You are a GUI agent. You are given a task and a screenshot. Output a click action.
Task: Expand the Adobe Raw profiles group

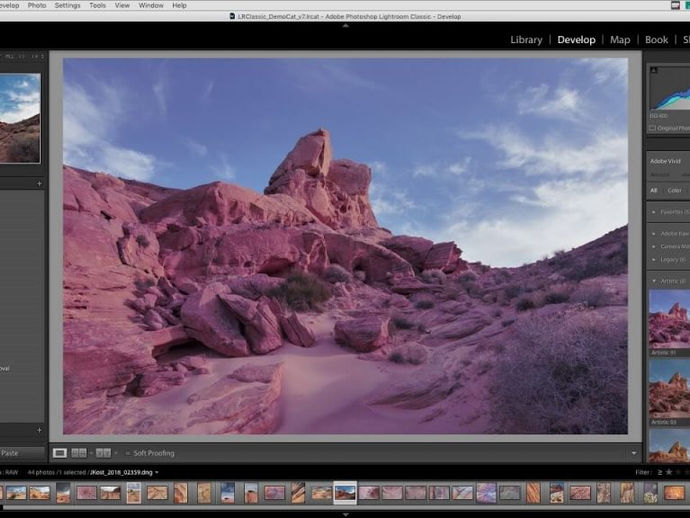click(x=654, y=234)
